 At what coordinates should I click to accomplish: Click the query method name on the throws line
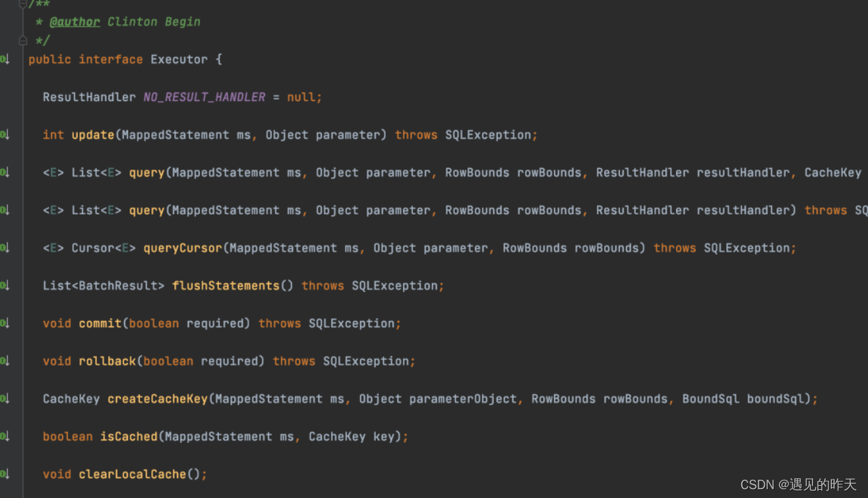146,211
